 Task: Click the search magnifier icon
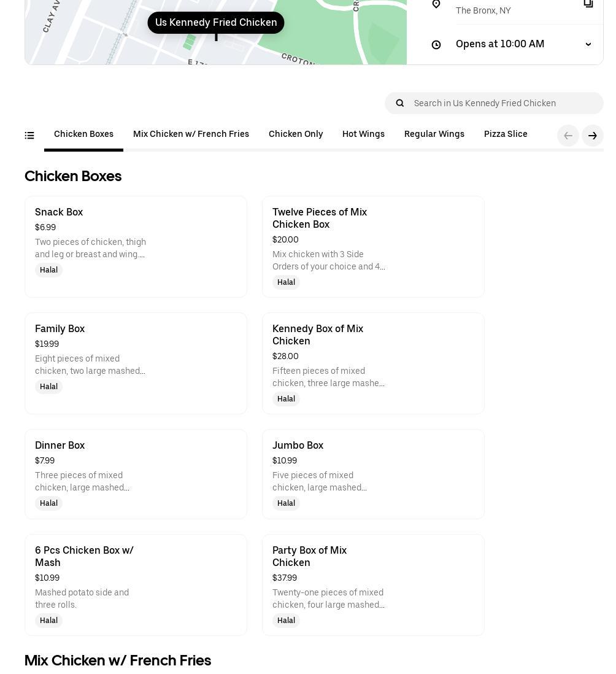(x=400, y=103)
